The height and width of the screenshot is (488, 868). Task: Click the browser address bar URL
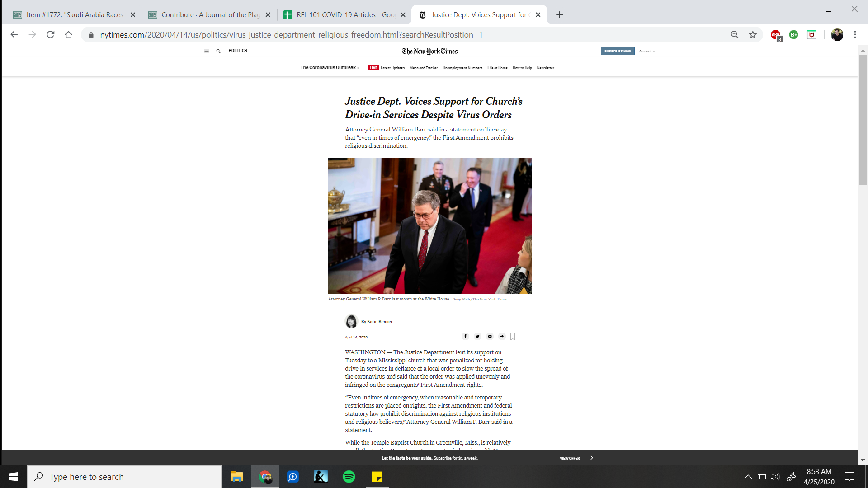coord(291,35)
